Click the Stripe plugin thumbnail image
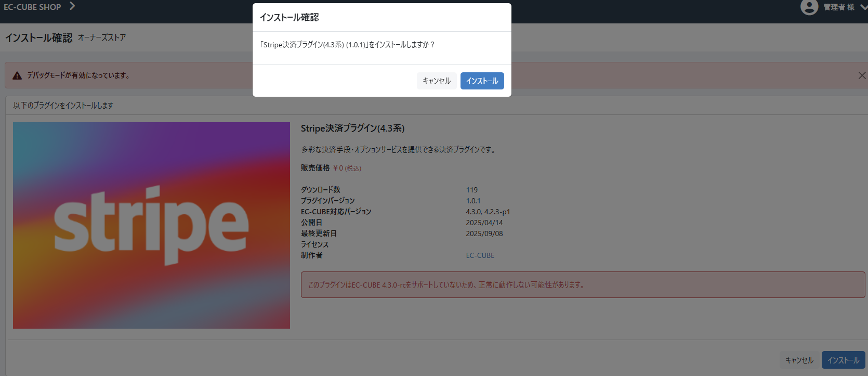This screenshot has height=376, width=868. click(151, 225)
